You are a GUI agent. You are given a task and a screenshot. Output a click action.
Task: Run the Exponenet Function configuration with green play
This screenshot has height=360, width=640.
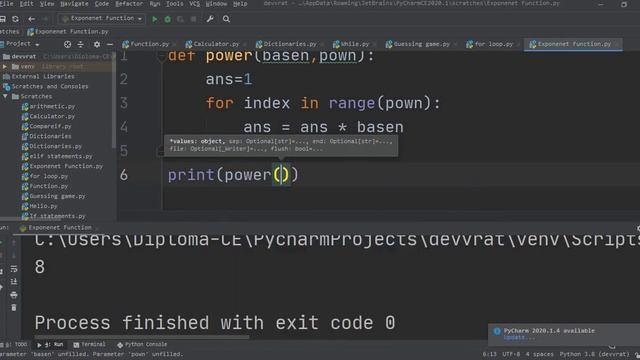click(155, 19)
